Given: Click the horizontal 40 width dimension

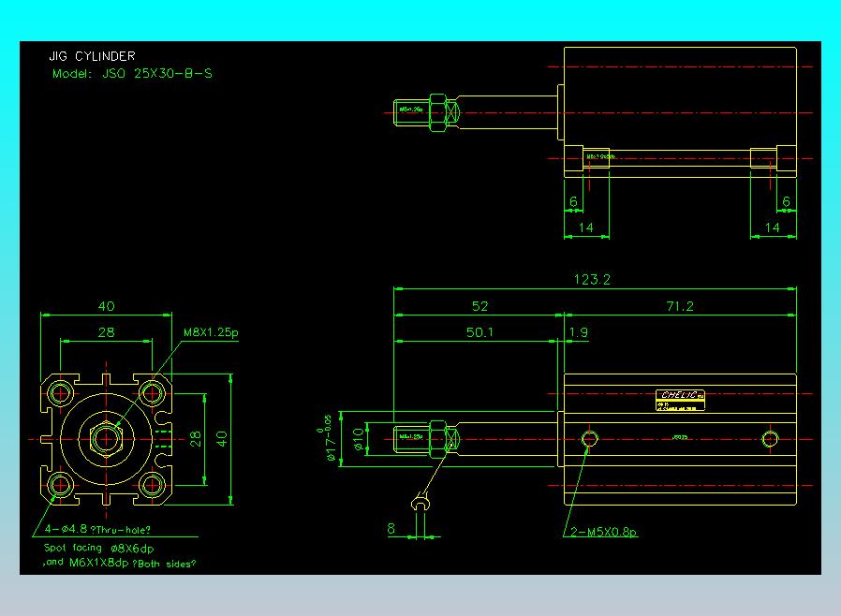Looking at the screenshot, I should 106,306.
